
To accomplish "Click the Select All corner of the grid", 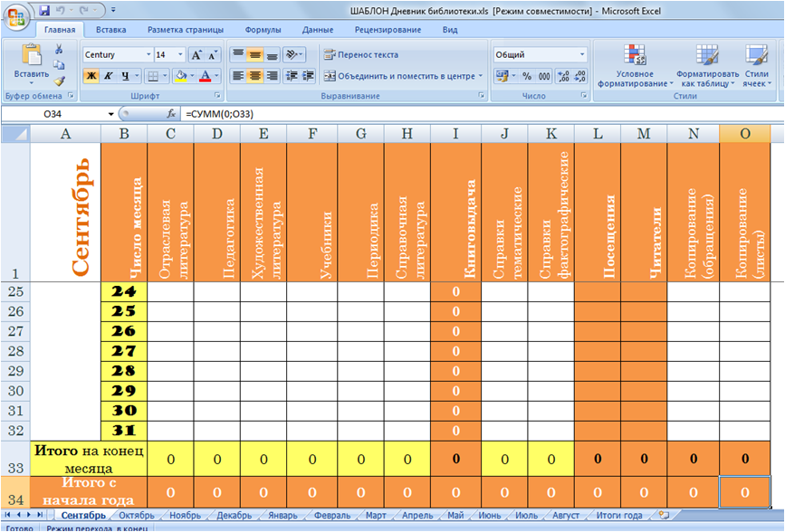I will tap(15, 134).
